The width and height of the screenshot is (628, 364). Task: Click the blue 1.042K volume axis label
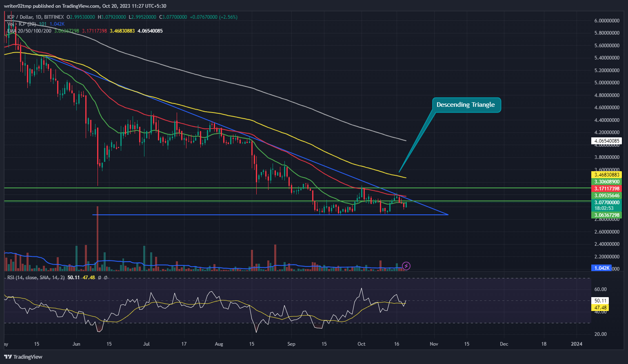pos(601,268)
